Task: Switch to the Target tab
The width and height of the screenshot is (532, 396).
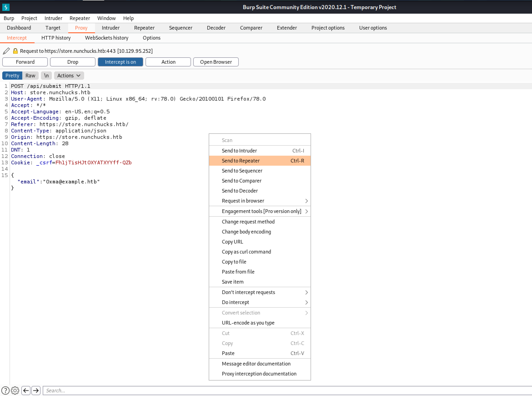Action: pos(53,28)
